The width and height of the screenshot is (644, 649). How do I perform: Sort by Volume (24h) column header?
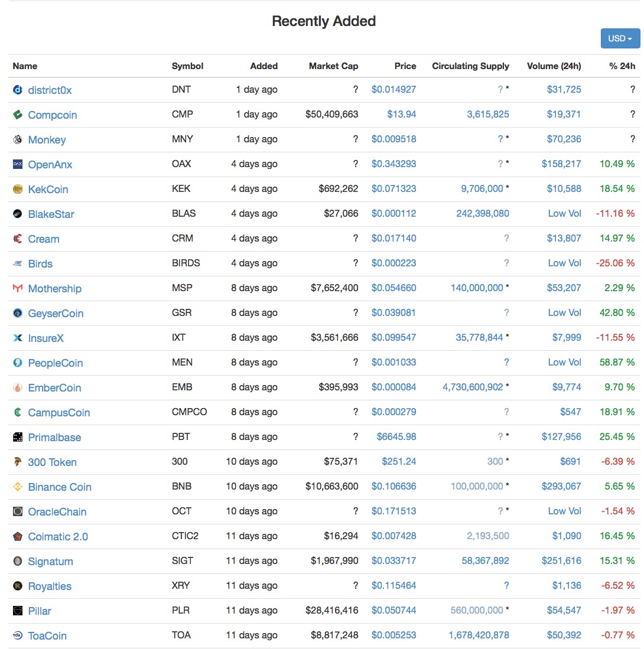(554, 66)
